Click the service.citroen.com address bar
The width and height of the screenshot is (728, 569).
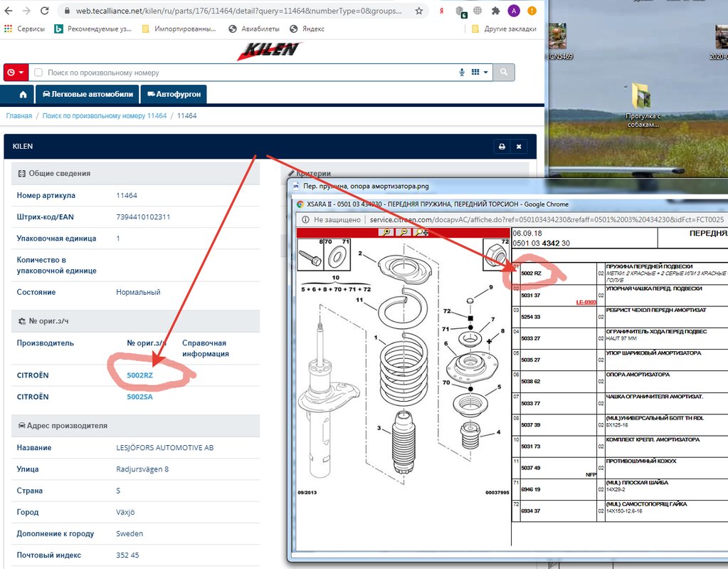pos(547,220)
